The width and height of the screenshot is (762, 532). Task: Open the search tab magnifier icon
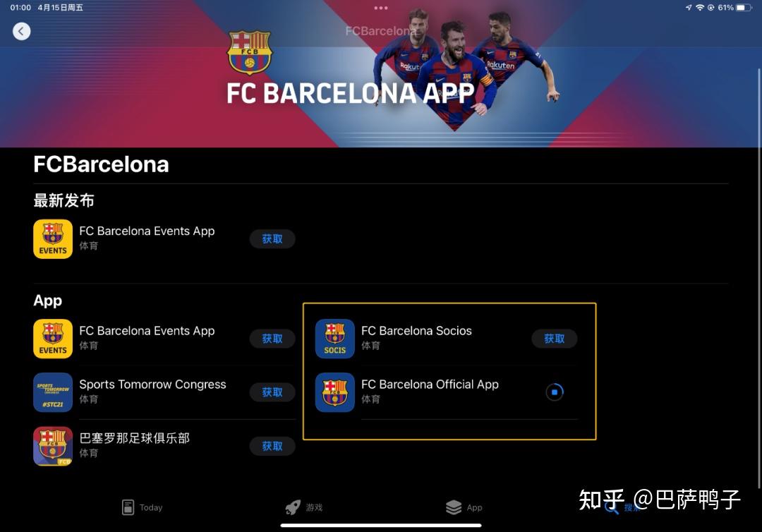pyautogui.click(x=612, y=508)
